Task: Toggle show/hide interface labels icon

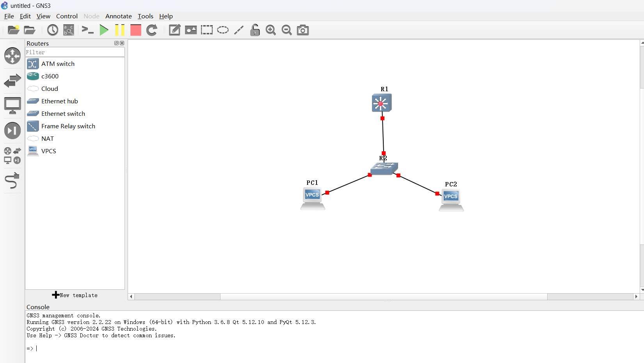Action: coord(69,30)
